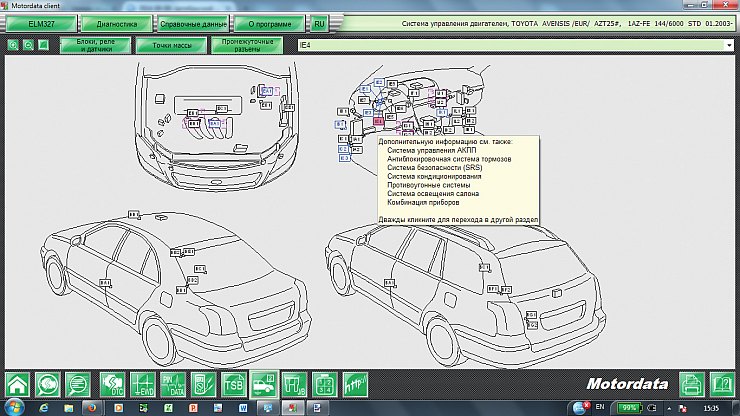Viewport: 740px width, 416px height.
Task: Select the vehicle component location icon
Action: (264, 384)
